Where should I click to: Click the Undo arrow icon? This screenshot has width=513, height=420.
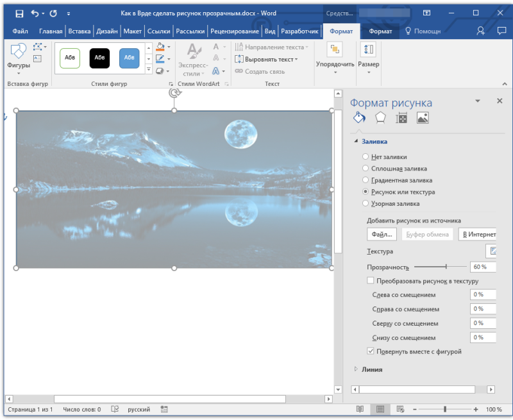(35, 13)
